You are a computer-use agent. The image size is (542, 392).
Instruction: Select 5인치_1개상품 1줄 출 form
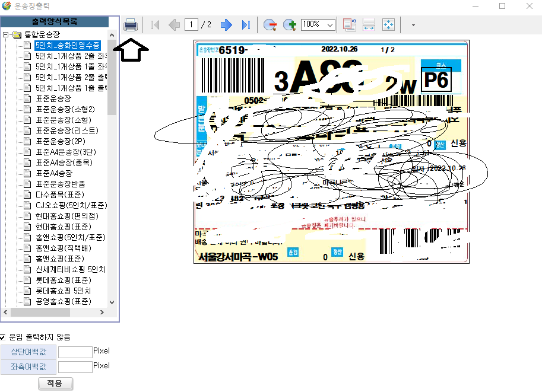tap(71, 88)
